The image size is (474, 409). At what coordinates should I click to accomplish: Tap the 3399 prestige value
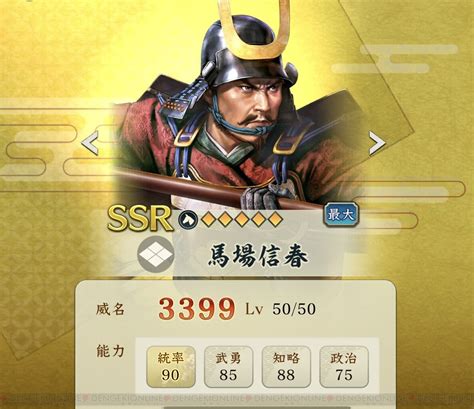(x=197, y=309)
